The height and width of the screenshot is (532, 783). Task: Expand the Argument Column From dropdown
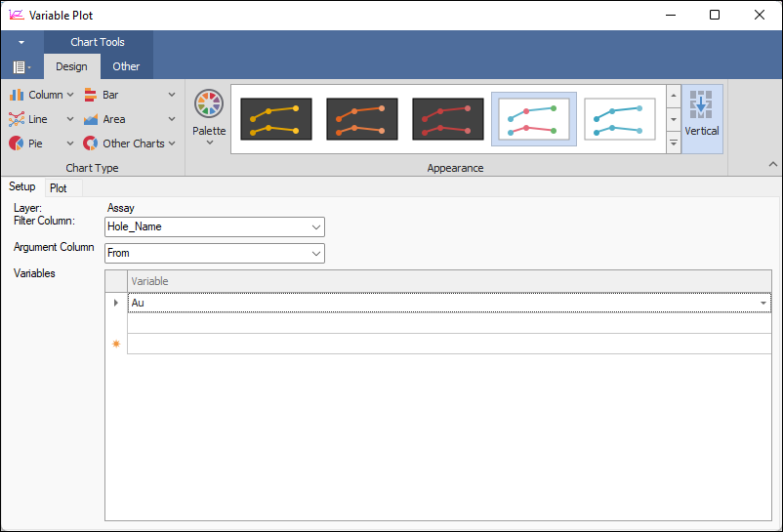click(x=315, y=253)
